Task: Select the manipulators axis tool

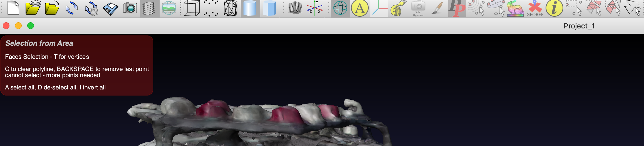Action: [379, 8]
